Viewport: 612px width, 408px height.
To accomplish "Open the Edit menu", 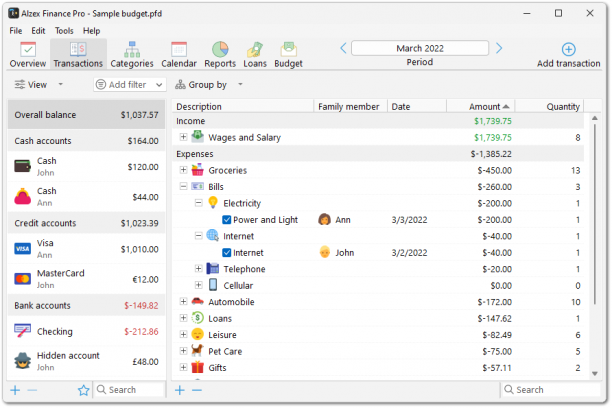I will point(38,30).
